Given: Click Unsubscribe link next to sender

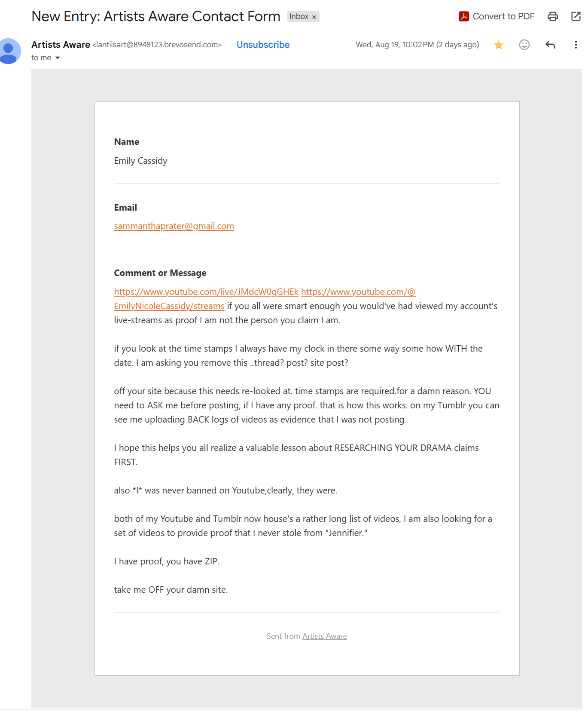Looking at the screenshot, I should [x=263, y=45].
